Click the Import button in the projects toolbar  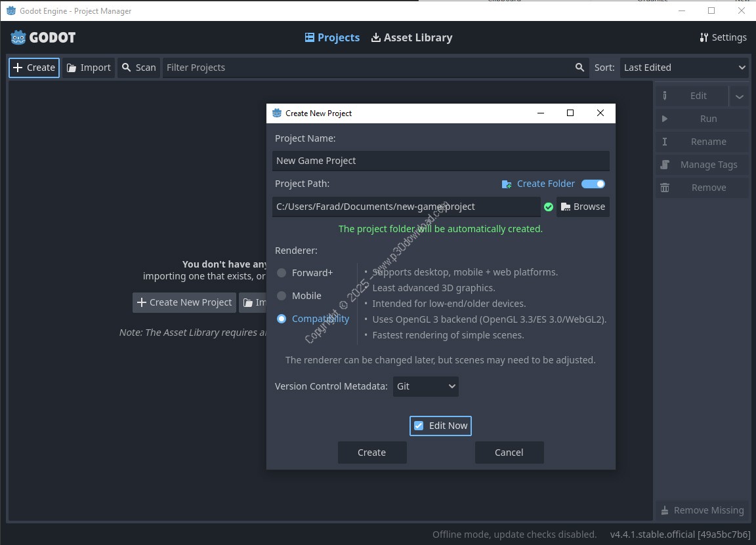tap(89, 68)
